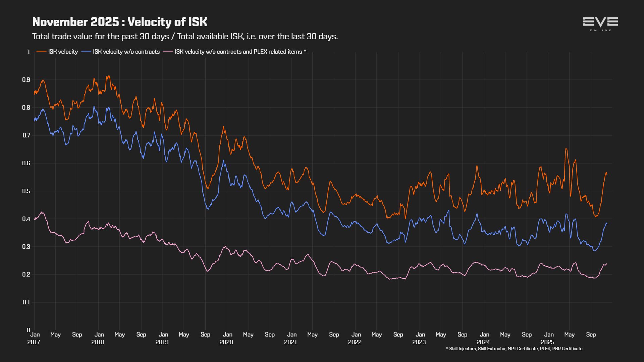Viewport: 644px width, 362px height.
Task: Toggle the orange ISK velocity legend entry
Action: [x=57, y=52]
